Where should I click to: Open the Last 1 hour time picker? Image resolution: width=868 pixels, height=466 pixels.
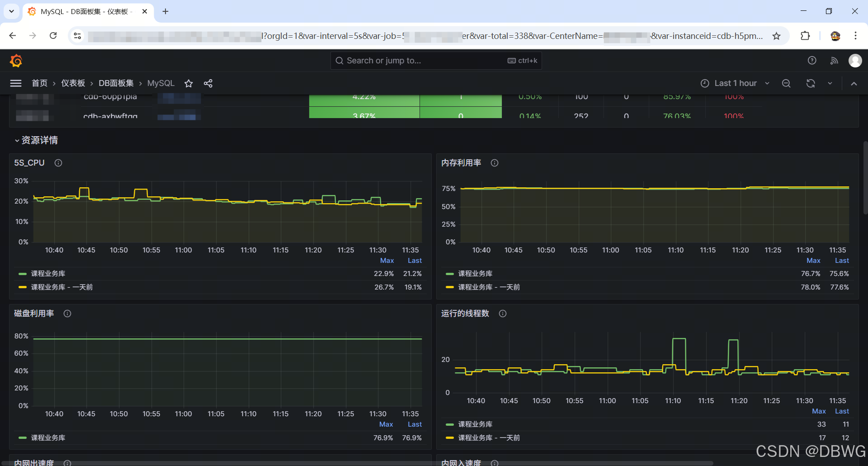[x=735, y=83]
